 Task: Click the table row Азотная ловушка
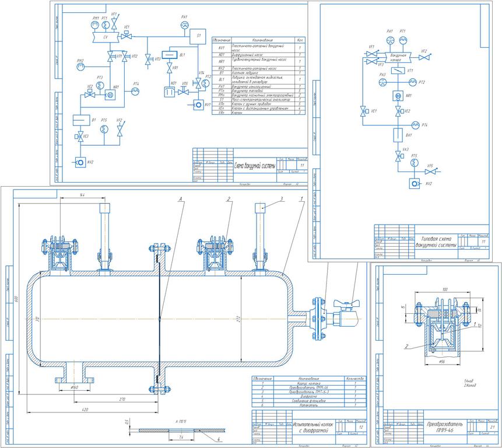pos(258,73)
